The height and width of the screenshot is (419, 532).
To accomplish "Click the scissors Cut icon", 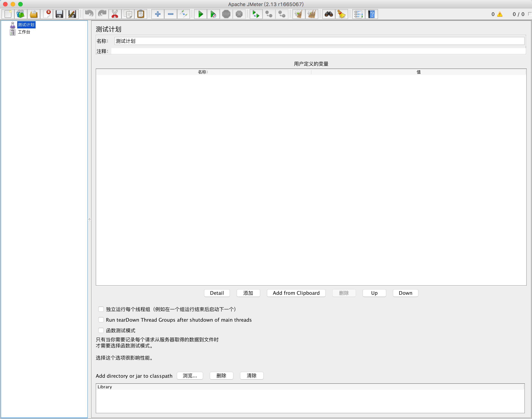I will (115, 14).
